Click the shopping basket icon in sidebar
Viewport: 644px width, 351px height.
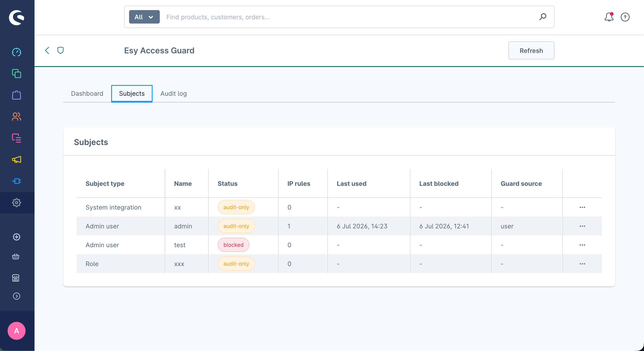pyautogui.click(x=16, y=257)
